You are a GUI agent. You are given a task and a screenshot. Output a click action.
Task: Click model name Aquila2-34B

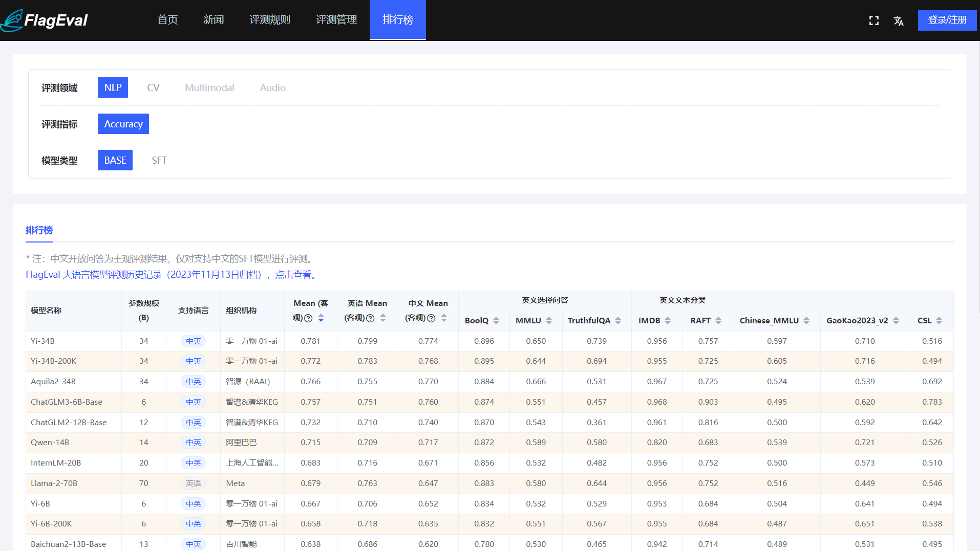point(53,381)
